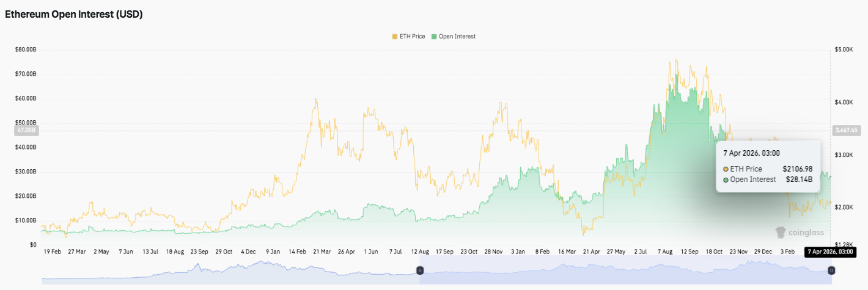Click the $80.00B label on left axis
868x290 pixels.
[26, 49]
